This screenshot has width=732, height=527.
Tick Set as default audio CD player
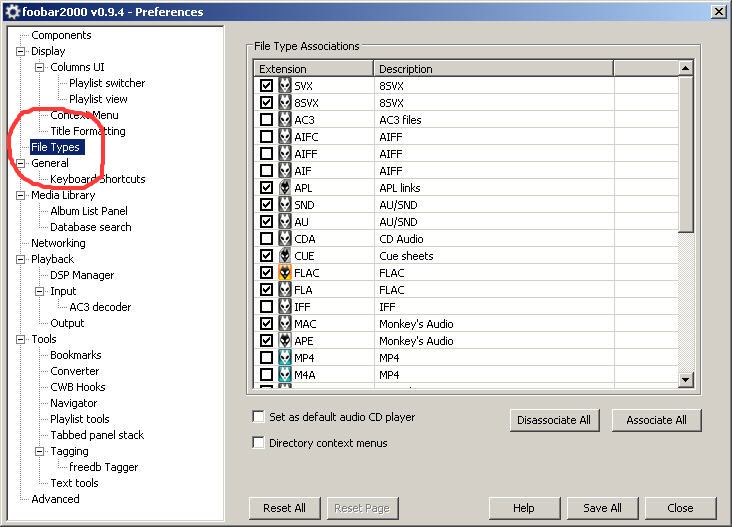tap(259, 417)
